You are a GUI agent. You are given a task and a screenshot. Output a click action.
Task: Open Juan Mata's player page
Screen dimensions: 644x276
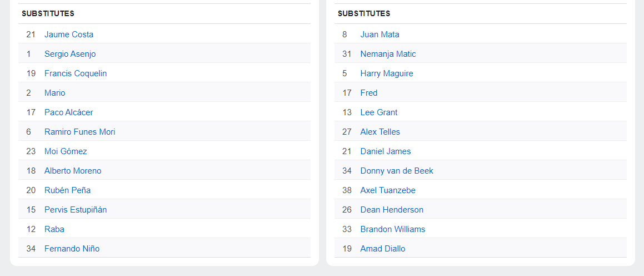(x=380, y=34)
